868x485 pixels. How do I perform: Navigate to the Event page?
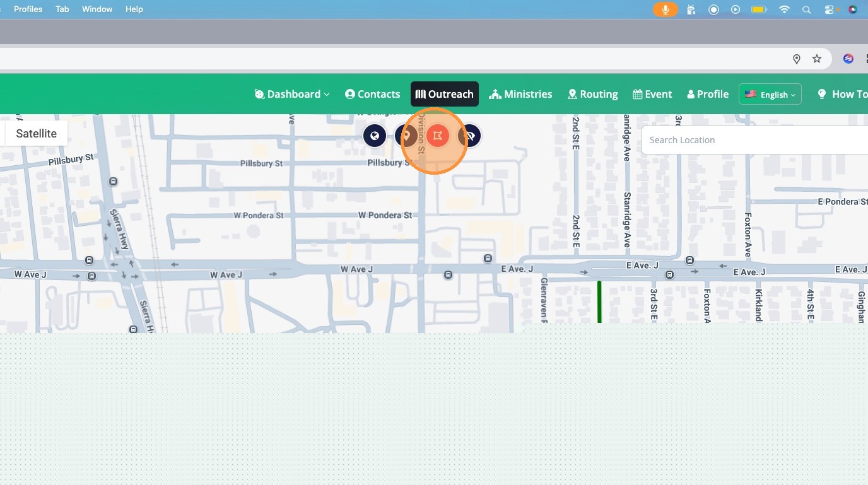pyautogui.click(x=652, y=94)
